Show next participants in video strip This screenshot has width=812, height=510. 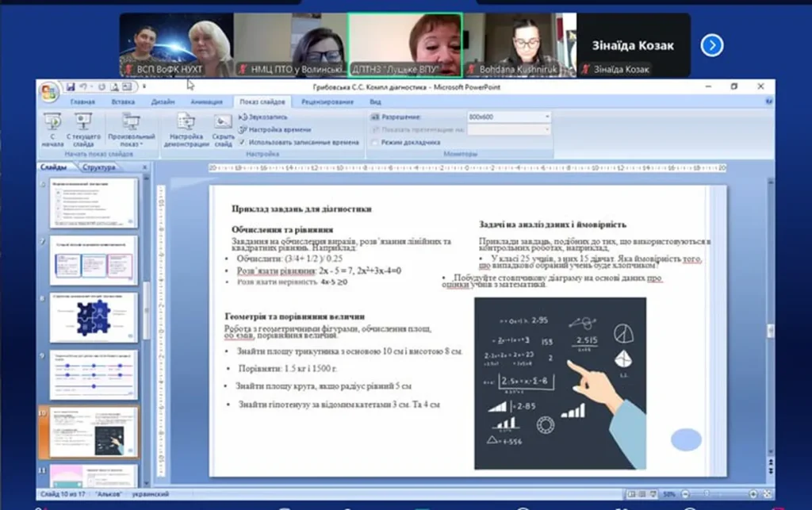(x=711, y=45)
